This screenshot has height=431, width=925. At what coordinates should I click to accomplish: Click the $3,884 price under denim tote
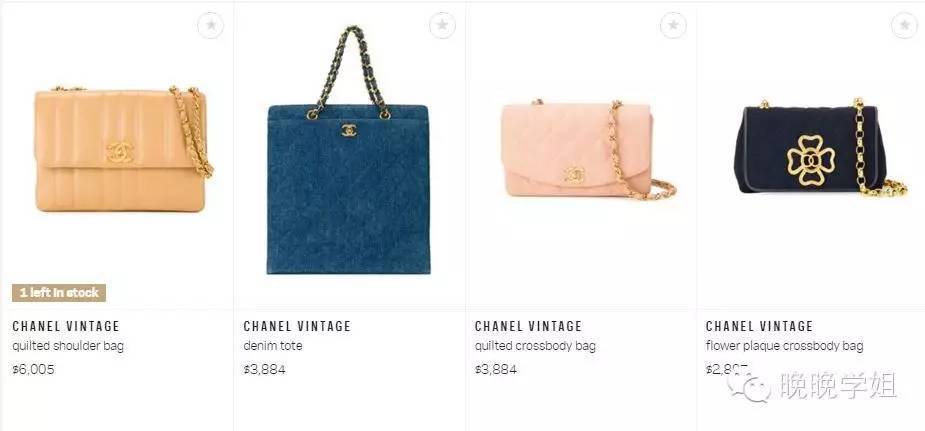[264, 370]
